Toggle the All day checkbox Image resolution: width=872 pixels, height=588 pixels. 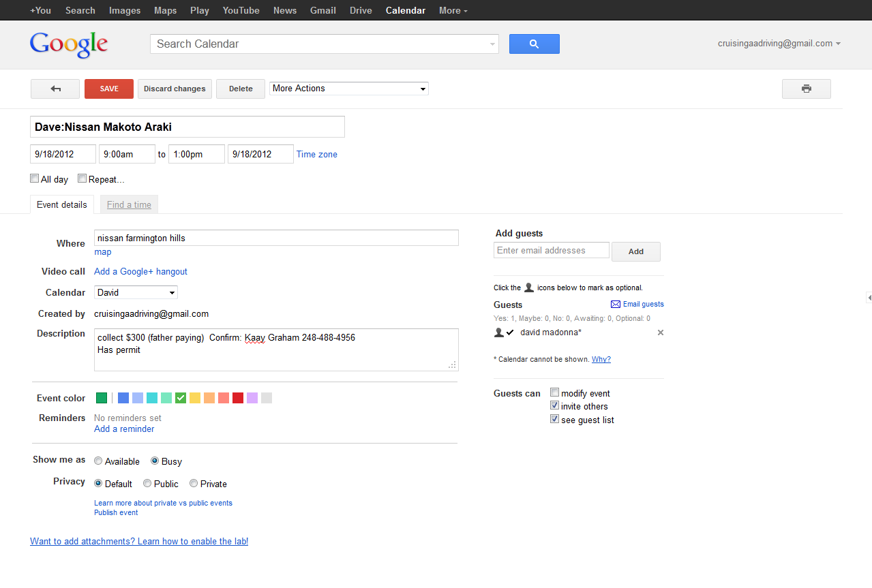point(35,179)
